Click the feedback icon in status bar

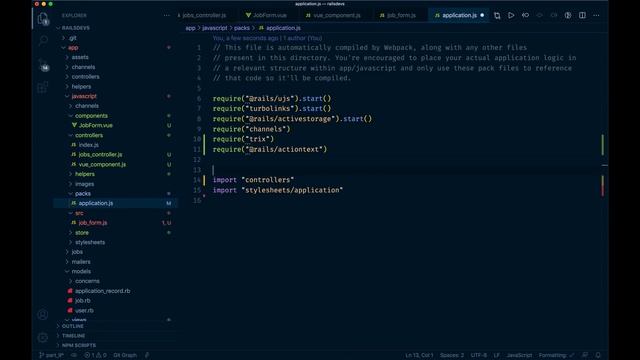point(585,355)
